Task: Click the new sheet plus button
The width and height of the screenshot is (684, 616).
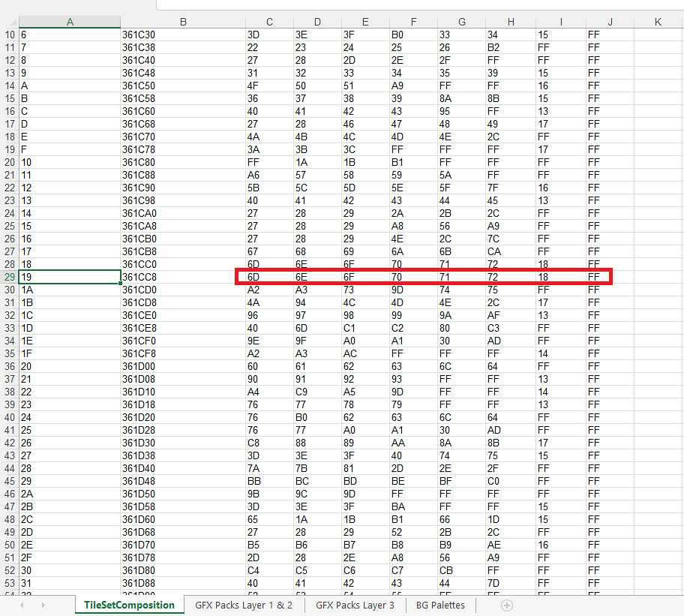Action: 507,605
